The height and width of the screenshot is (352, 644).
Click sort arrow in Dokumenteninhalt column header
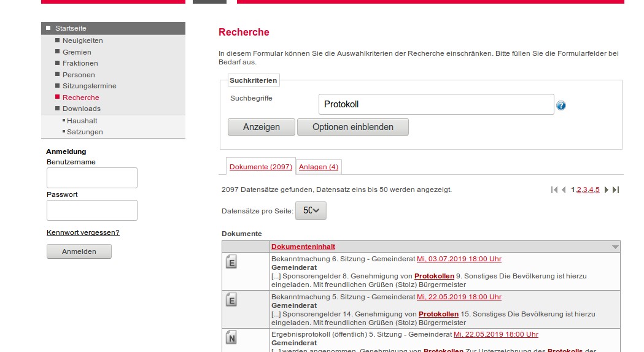[615, 247]
